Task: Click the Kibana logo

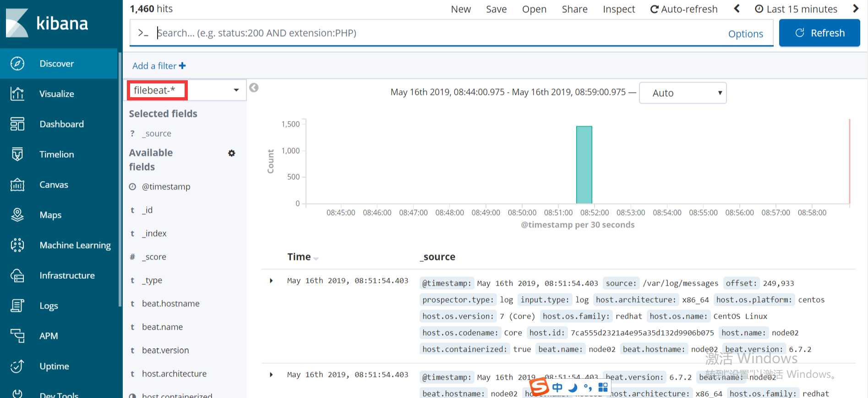Action: coord(47,23)
